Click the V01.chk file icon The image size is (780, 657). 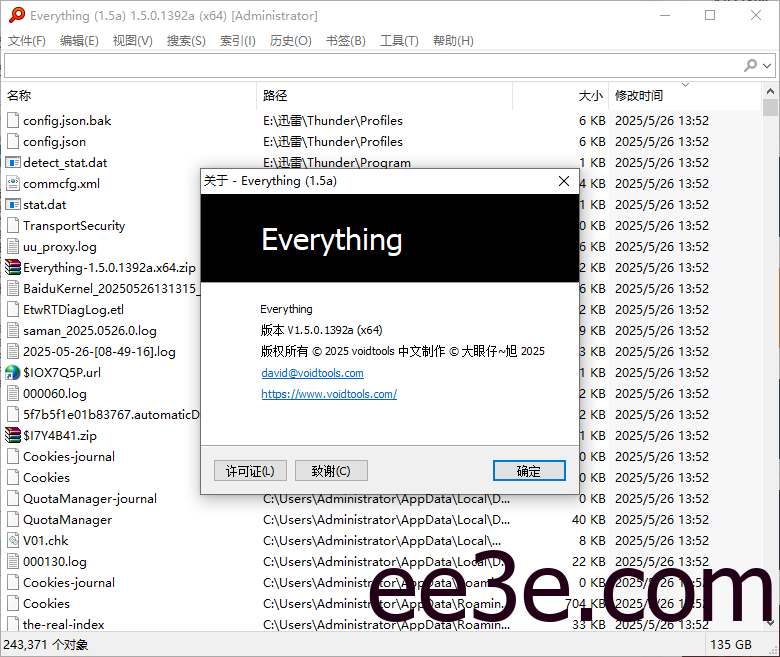[13, 541]
